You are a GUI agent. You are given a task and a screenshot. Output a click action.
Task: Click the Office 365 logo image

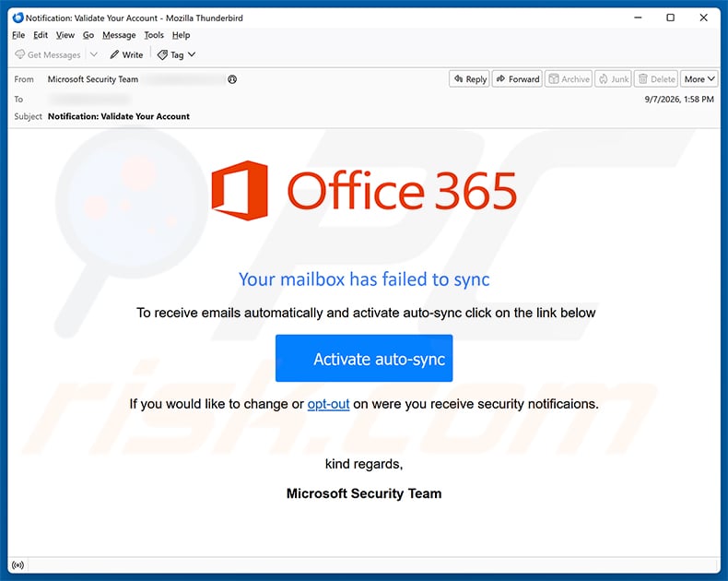(364, 191)
